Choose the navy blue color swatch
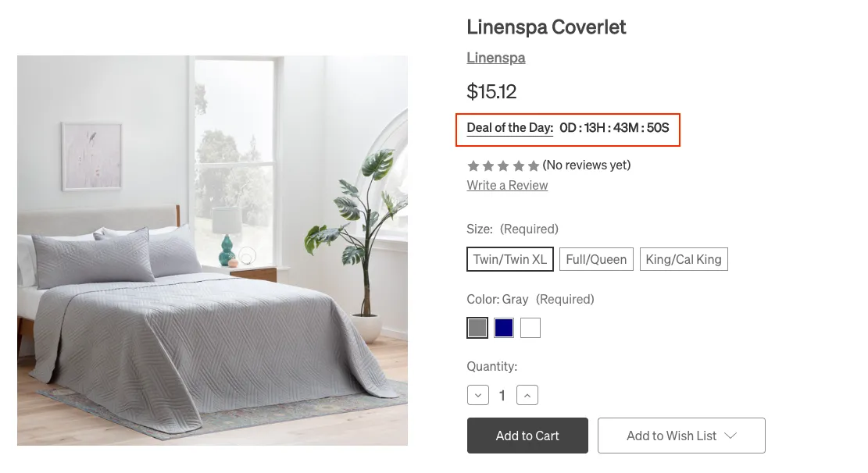The height and width of the screenshot is (473, 868). tap(504, 328)
